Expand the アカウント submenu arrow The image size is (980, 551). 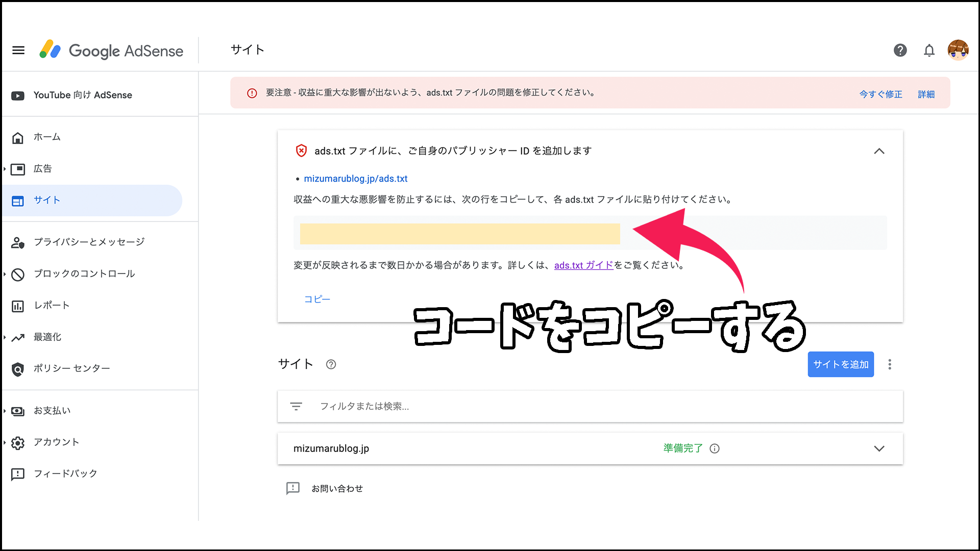tap(5, 442)
